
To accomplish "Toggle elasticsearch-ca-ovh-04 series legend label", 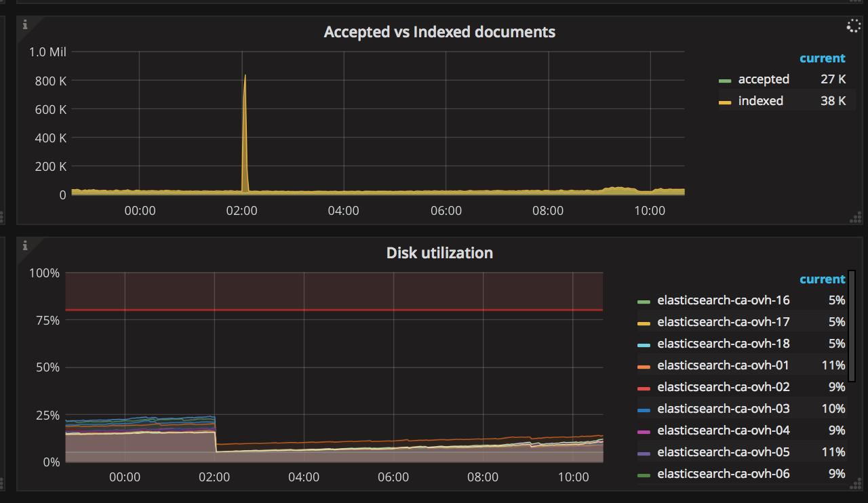I will (724, 430).
